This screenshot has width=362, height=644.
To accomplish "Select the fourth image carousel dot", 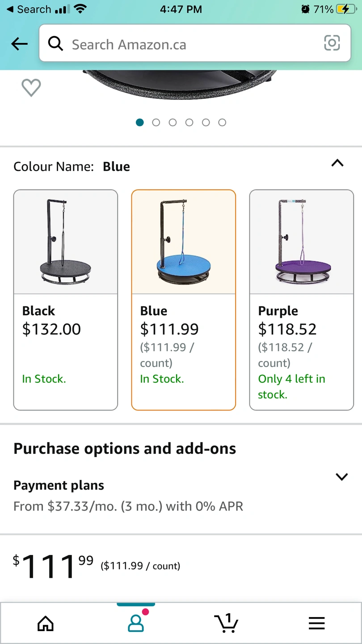I will (189, 123).
